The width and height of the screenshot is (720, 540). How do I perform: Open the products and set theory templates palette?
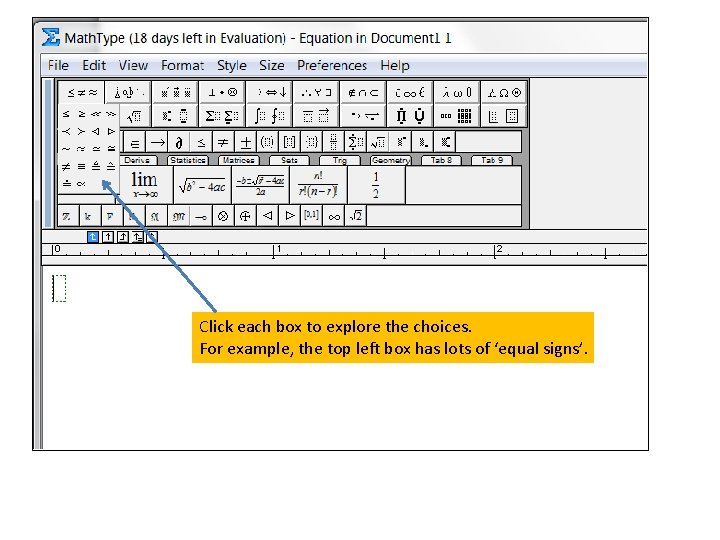click(x=410, y=116)
